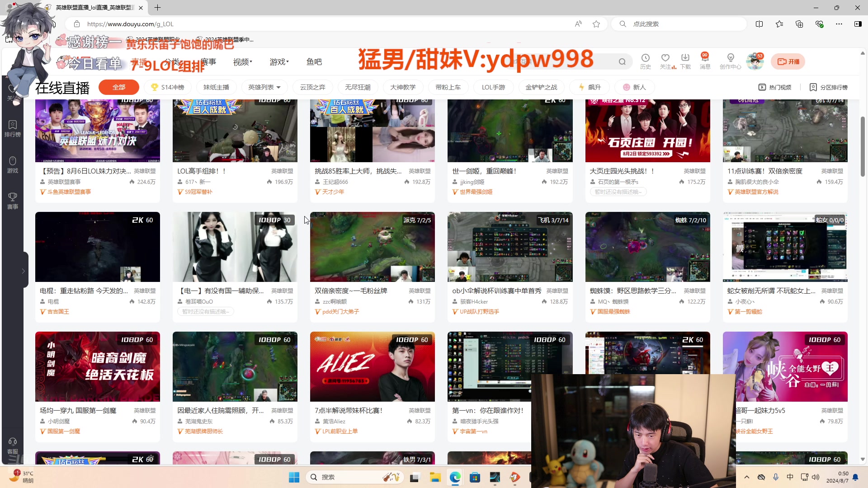The image size is (868, 488).
Task: Click the page vertical scrollbar thumb
Action: click(x=863, y=146)
